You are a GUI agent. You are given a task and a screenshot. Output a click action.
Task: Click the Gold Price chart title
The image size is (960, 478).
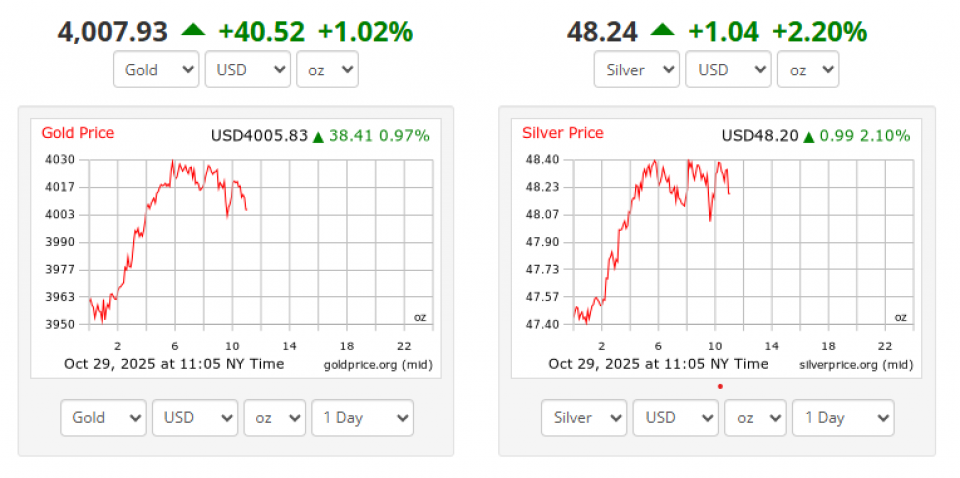pos(78,133)
